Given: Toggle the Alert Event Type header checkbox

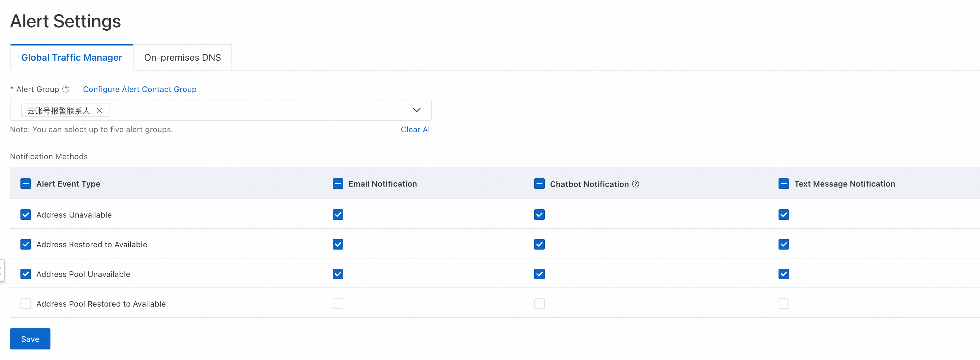Looking at the screenshot, I should 25,184.
